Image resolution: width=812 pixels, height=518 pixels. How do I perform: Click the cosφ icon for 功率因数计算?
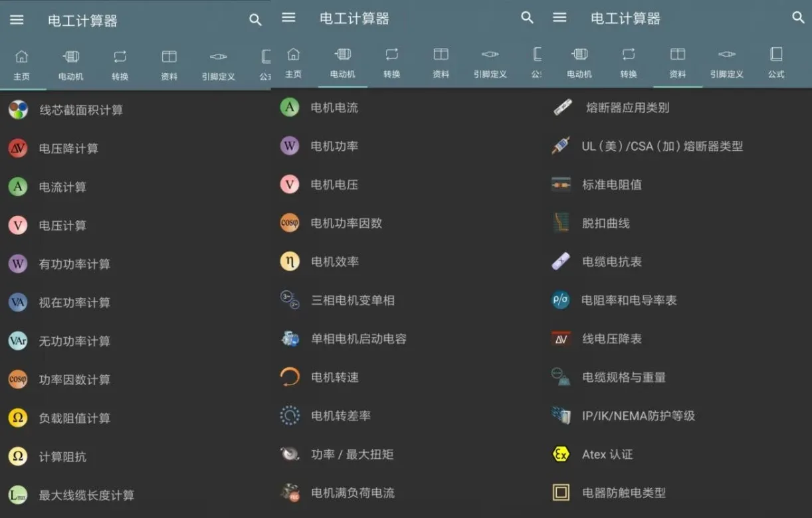coord(18,379)
